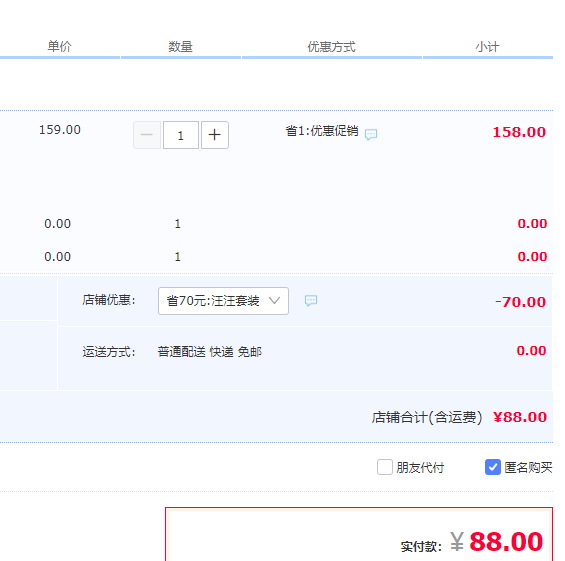Click the chevron arrow in 店铺优惠 dropdown

(x=274, y=300)
